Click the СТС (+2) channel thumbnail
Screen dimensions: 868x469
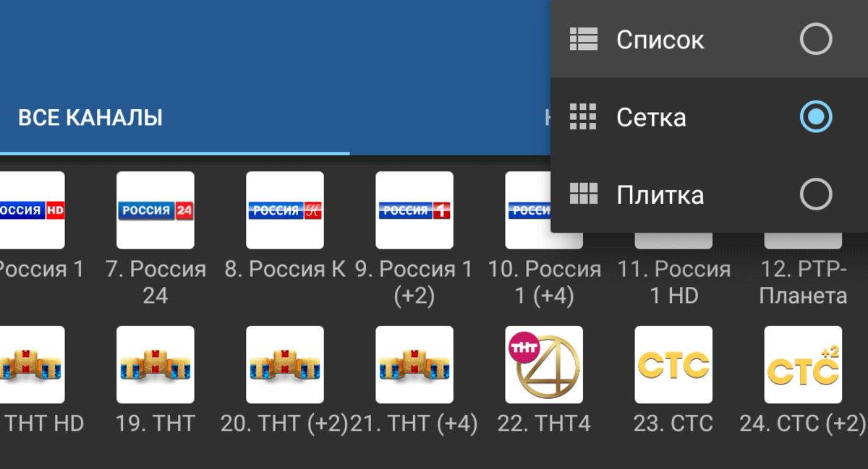tap(802, 364)
